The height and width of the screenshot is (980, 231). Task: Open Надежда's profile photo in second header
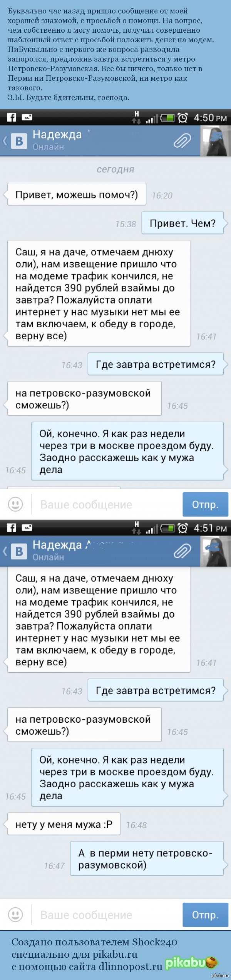[x=216, y=551]
